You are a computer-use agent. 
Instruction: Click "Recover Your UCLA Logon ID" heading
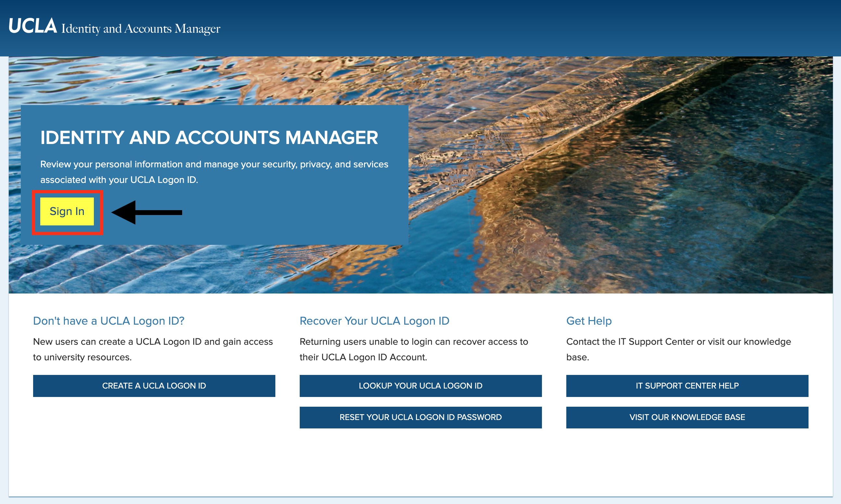374,321
